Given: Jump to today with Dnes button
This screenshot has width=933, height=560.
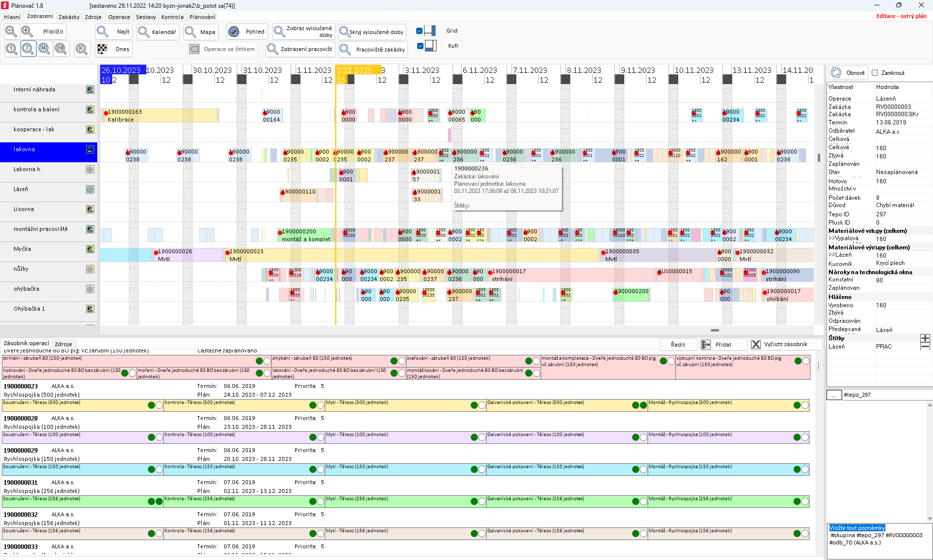Looking at the screenshot, I should click(x=114, y=49).
